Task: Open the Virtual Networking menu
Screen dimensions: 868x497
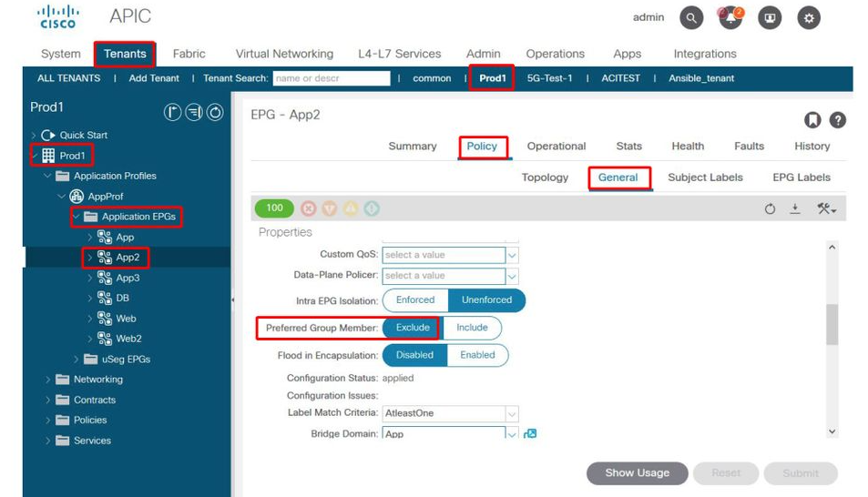Action: [x=284, y=54]
